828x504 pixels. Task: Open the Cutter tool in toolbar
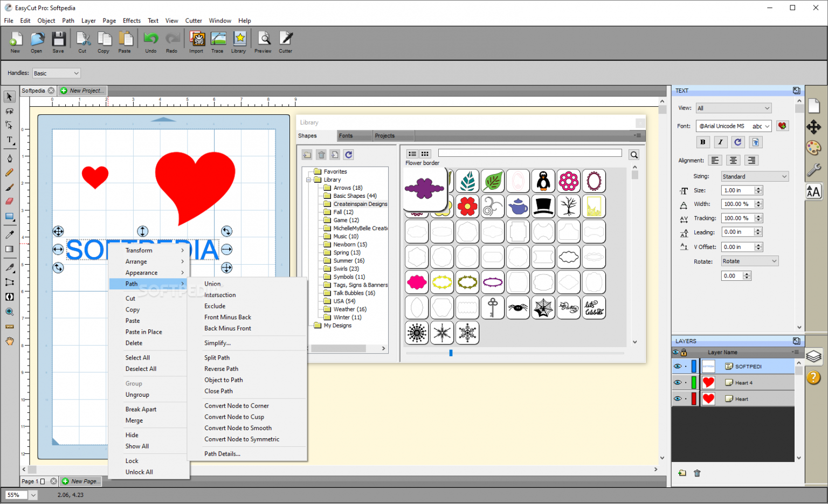286,42
